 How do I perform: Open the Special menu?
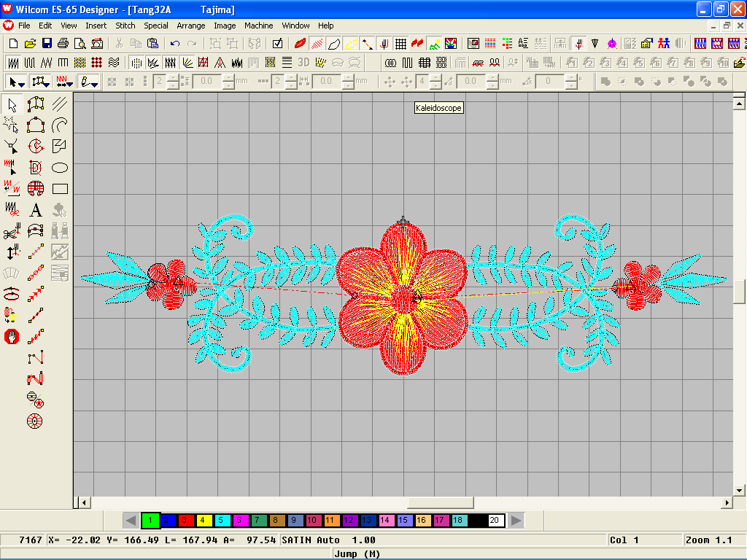tap(156, 26)
